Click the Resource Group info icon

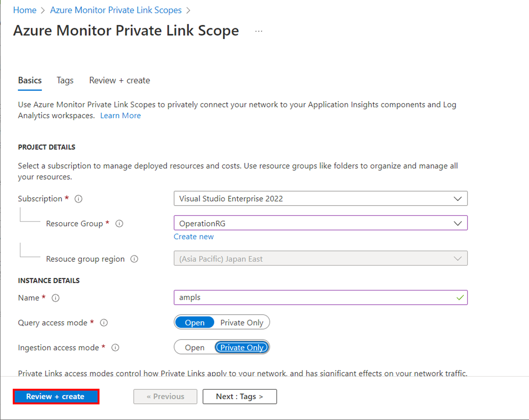(x=119, y=224)
